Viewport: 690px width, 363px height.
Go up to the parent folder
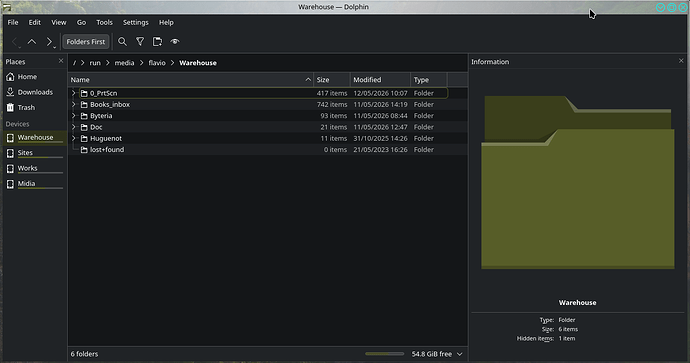click(32, 42)
